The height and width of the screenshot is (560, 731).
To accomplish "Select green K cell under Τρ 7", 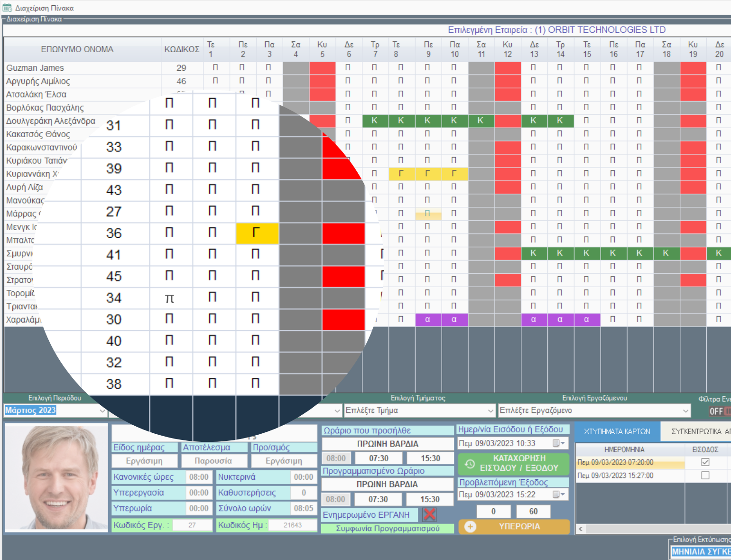I will click(375, 121).
